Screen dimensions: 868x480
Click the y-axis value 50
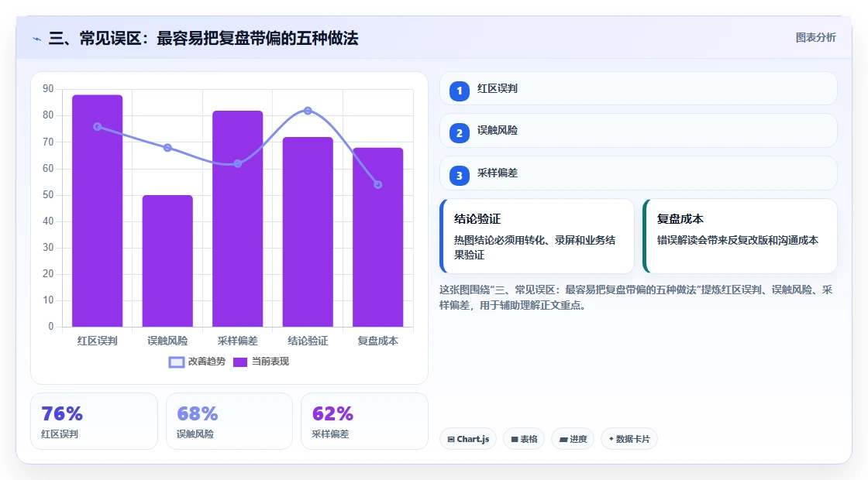coord(48,194)
